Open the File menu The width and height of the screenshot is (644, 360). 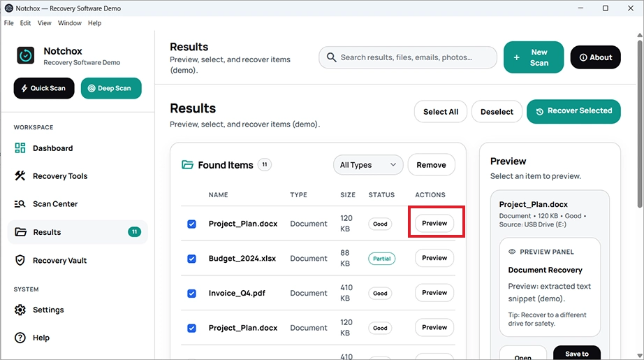tap(8, 23)
